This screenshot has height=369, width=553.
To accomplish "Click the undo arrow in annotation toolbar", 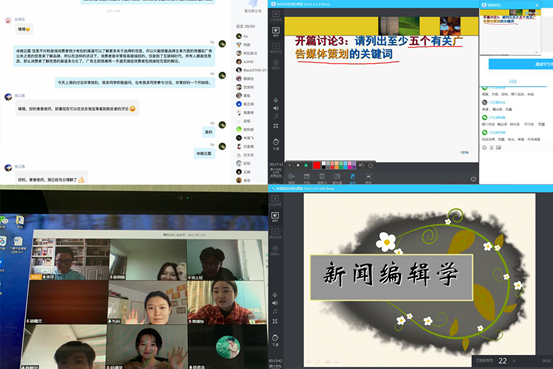I will 361,165.
